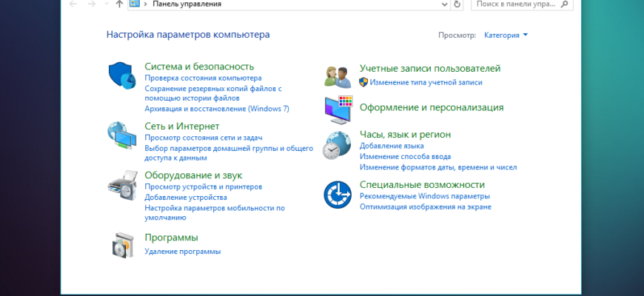Open the Appearance and Personalization monitor icon
This screenshot has height=296, width=644.
[339, 110]
